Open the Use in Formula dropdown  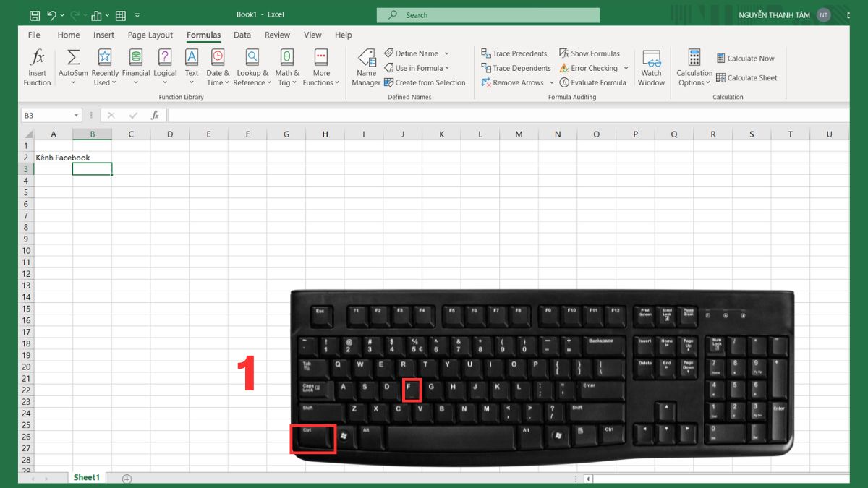(x=417, y=68)
